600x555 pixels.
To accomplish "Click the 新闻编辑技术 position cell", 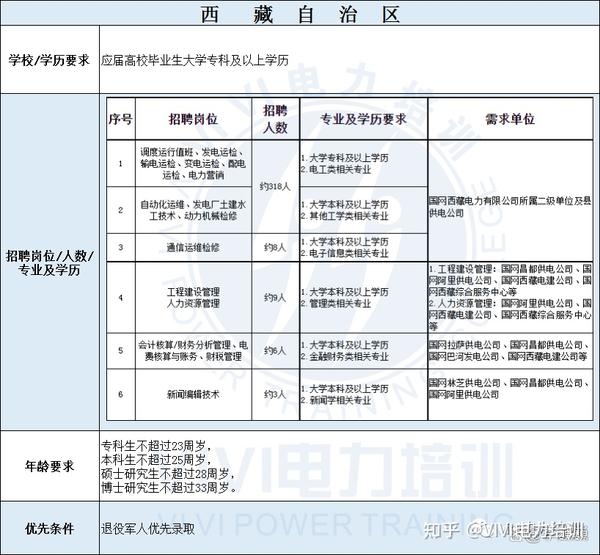I will click(x=193, y=394).
